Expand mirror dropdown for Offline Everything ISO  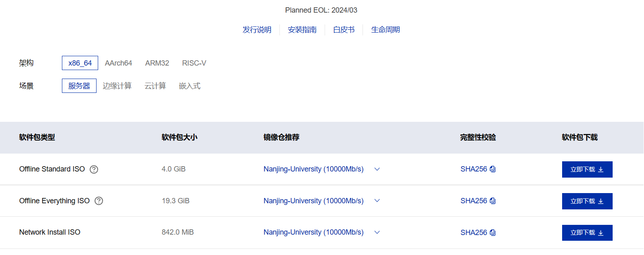pyautogui.click(x=377, y=200)
